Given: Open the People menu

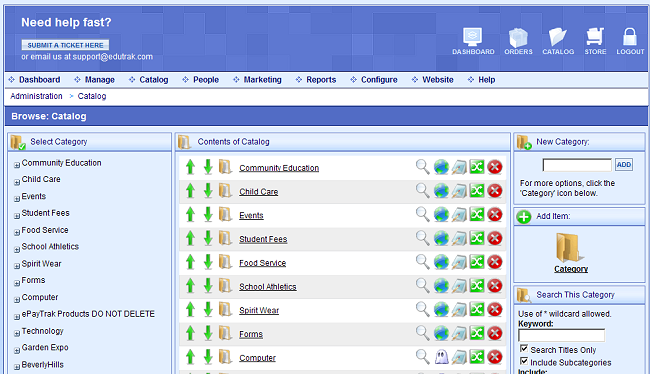Looking at the screenshot, I should click(206, 80).
